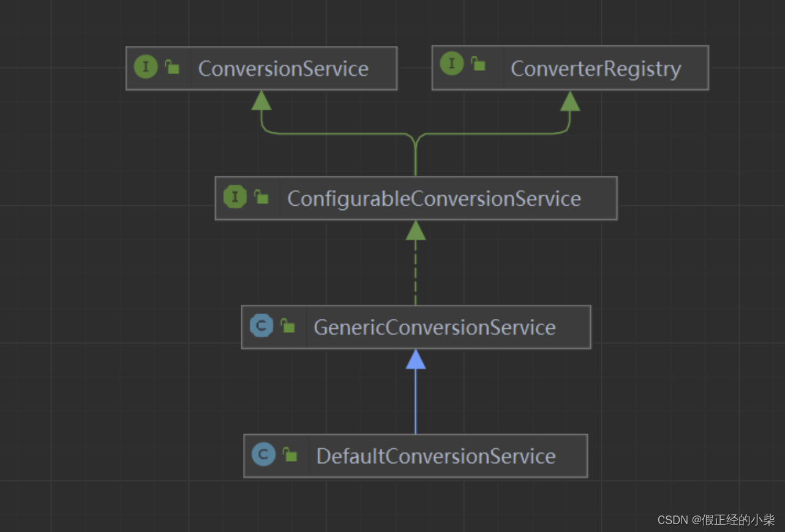
Task: Select the DefaultConversionService class icon
Action: point(264,454)
